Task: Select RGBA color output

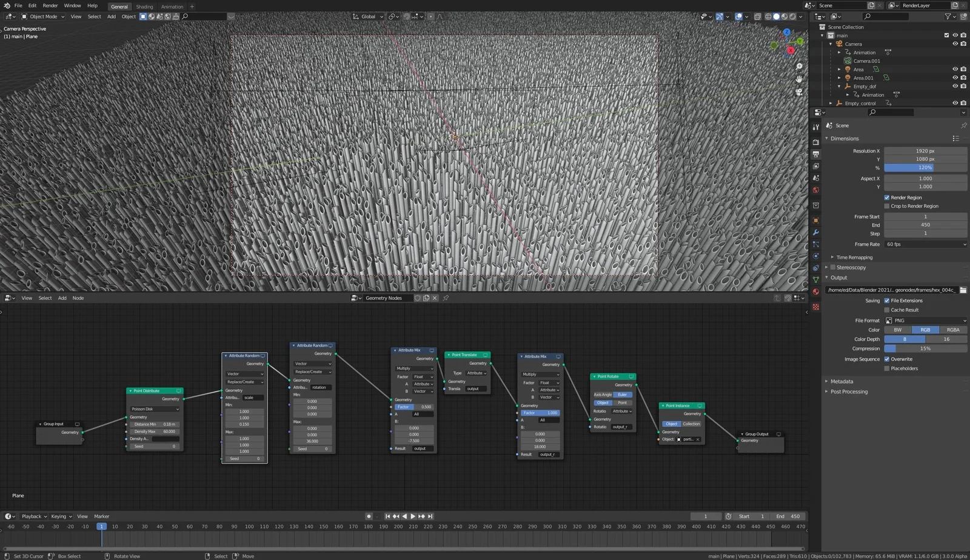Action: pyautogui.click(x=953, y=330)
